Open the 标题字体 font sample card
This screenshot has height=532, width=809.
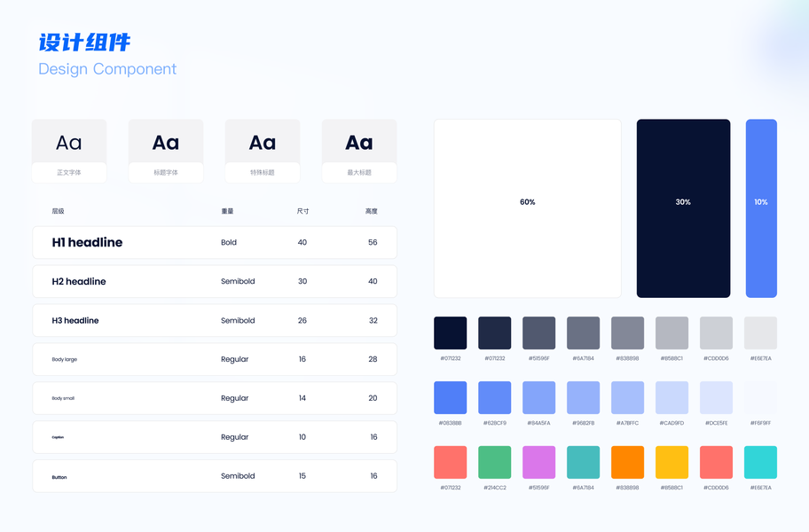coord(166,151)
